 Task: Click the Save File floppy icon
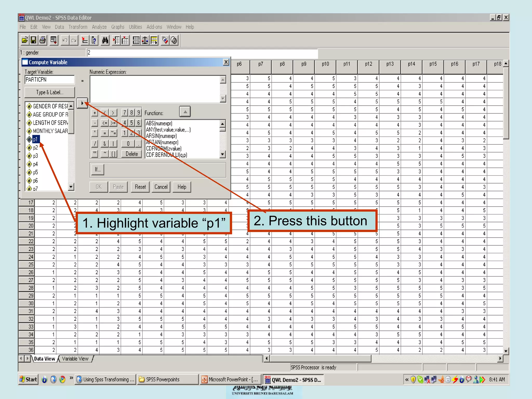pyautogui.click(x=34, y=40)
